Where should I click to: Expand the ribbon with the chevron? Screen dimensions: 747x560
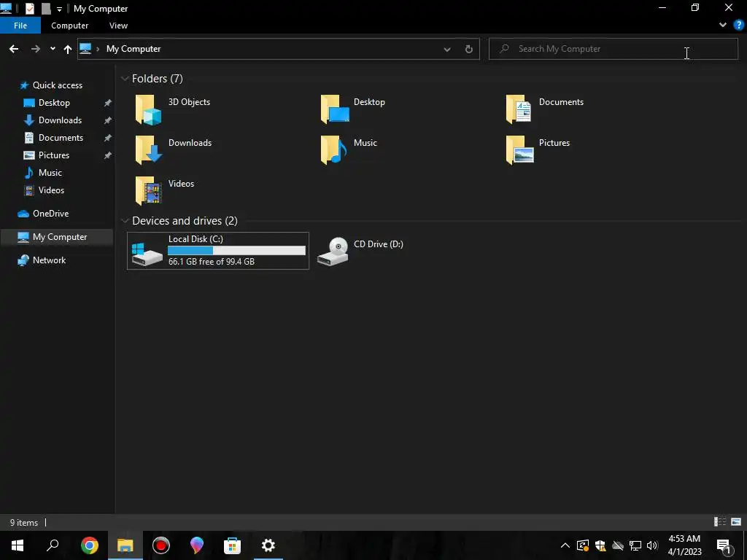723,25
